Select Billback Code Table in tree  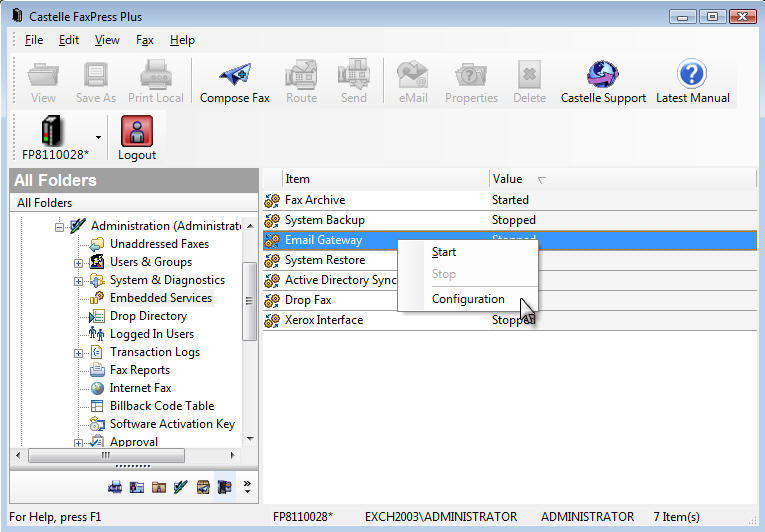point(161,406)
